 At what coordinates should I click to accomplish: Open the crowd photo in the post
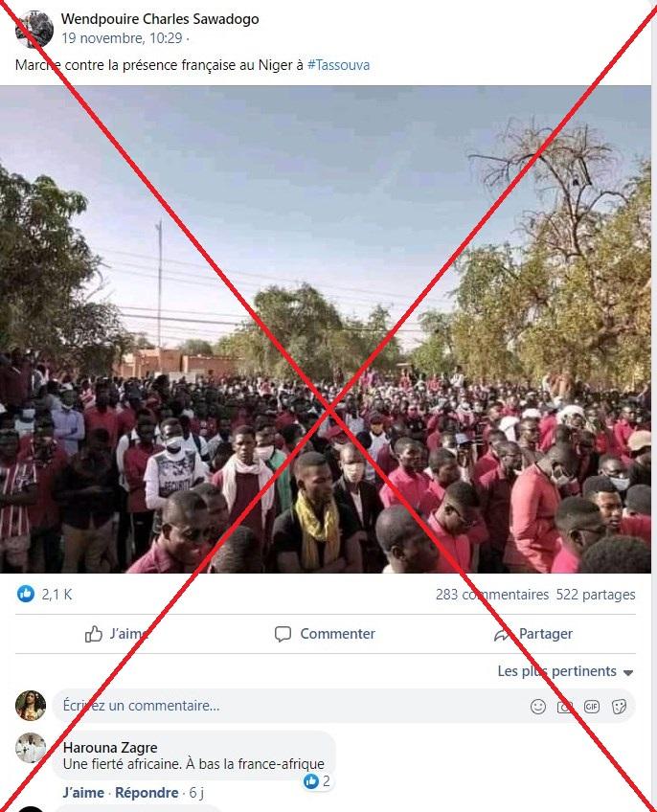[x=326, y=329]
